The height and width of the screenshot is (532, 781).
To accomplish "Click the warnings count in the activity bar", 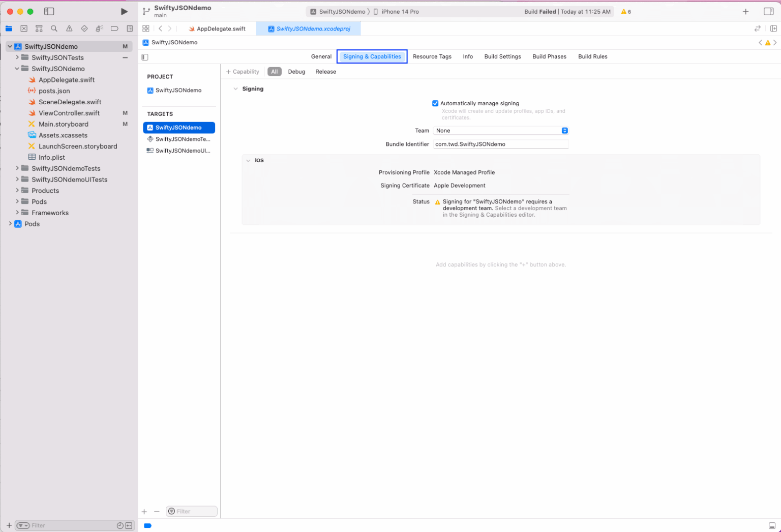I will pos(625,11).
